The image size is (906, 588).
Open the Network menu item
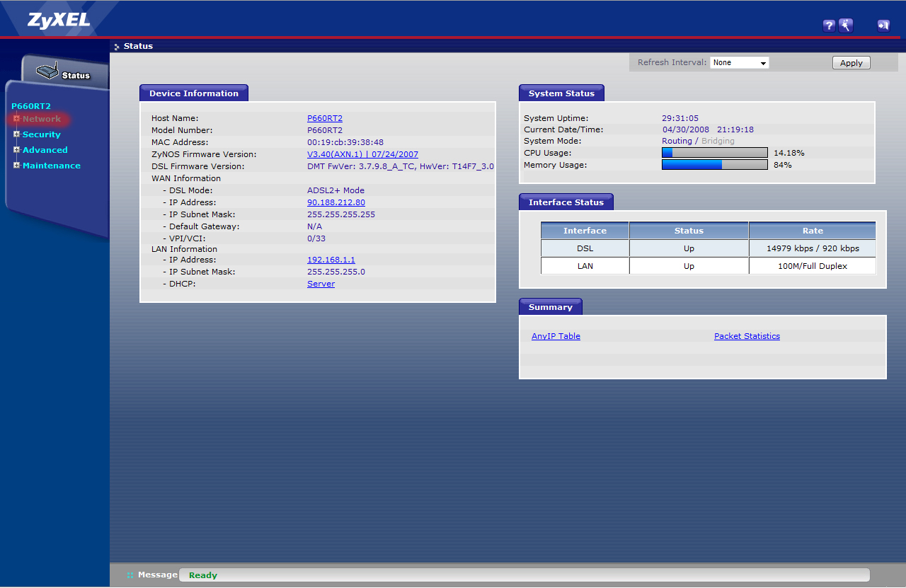42,119
